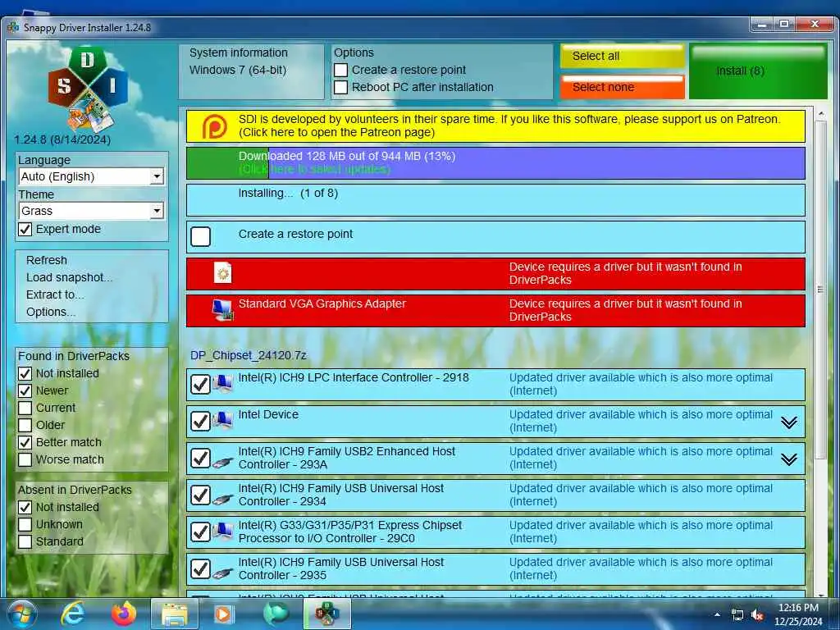Click the Patreon logo icon
Image resolution: width=840 pixels, height=630 pixels.
click(x=214, y=126)
